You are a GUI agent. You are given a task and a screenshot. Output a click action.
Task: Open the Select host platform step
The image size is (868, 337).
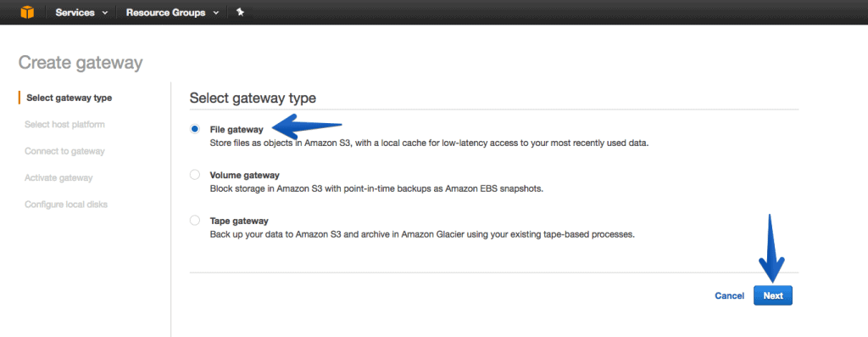tap(64, 125)
